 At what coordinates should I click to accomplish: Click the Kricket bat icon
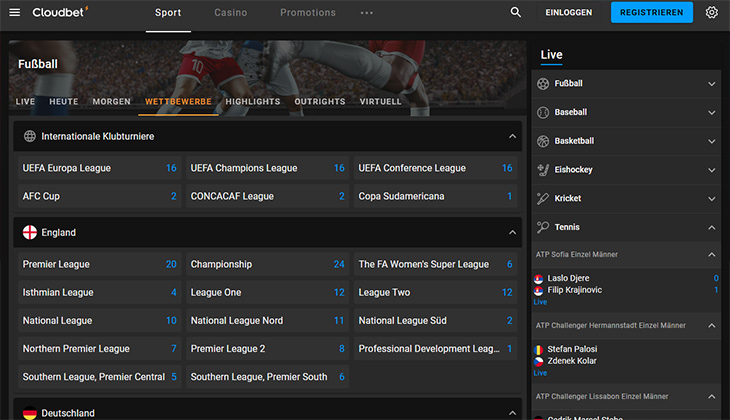click(x=543, y=198)
